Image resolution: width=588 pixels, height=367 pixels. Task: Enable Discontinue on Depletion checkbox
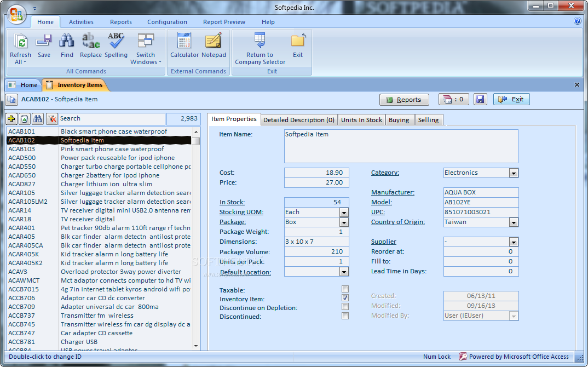tap(345, 307)
